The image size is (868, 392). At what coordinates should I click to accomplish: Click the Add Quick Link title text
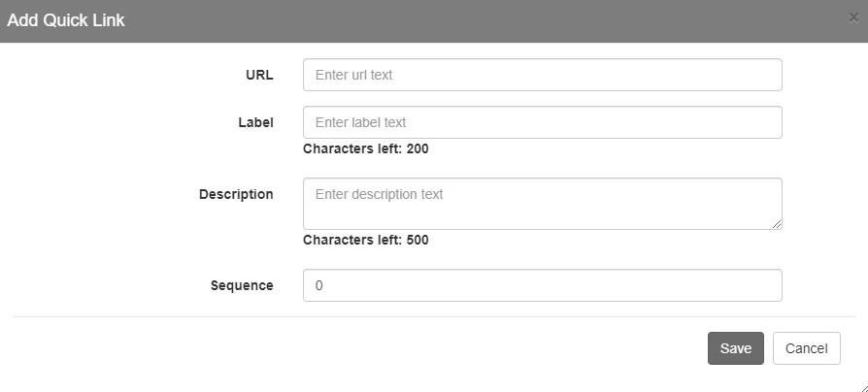click(66, 20)
